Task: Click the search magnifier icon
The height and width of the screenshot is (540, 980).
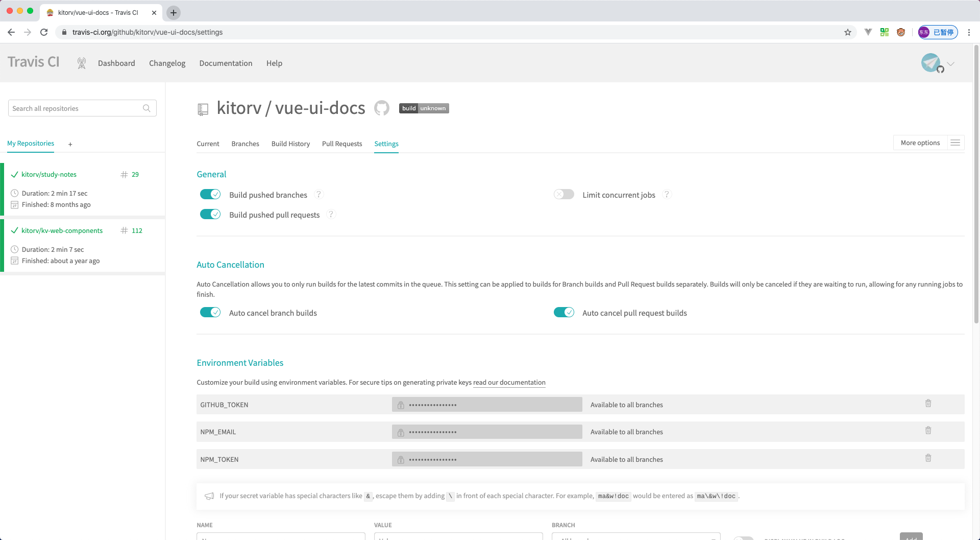Action: click(146, 108)
